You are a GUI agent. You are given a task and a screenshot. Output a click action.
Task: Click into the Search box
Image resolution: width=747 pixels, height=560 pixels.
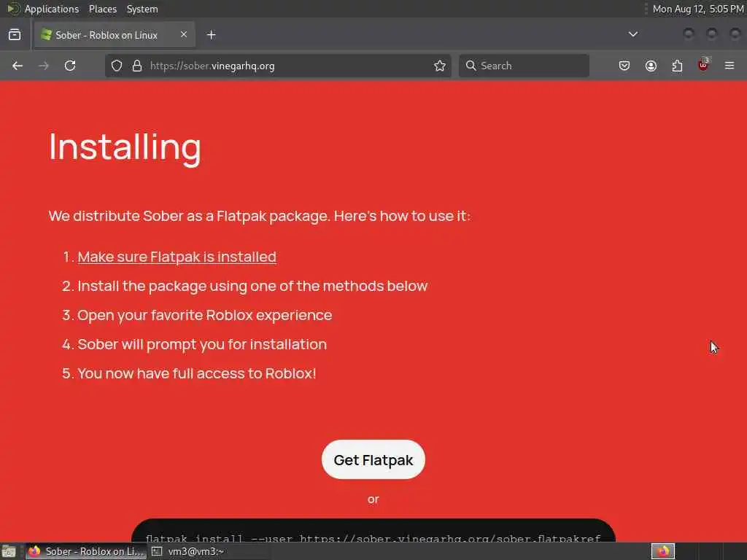tap(524, 66)
